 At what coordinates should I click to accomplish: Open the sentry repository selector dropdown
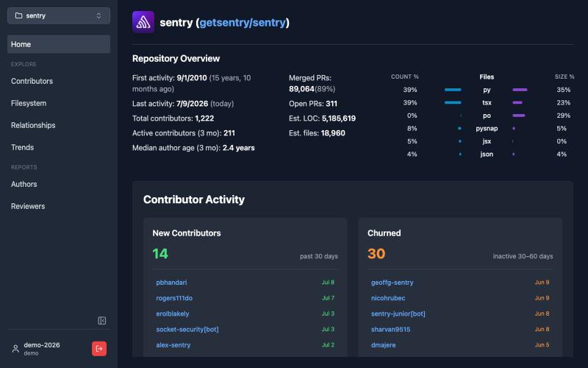coord(59,15)
